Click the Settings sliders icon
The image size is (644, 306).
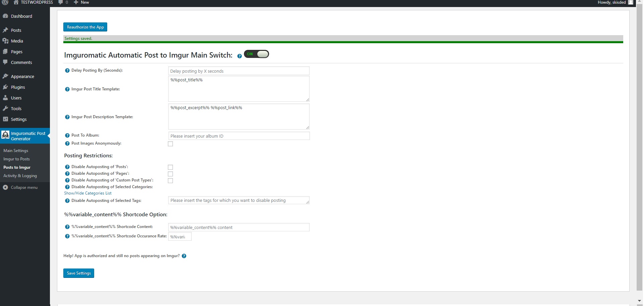click(5, 119)
